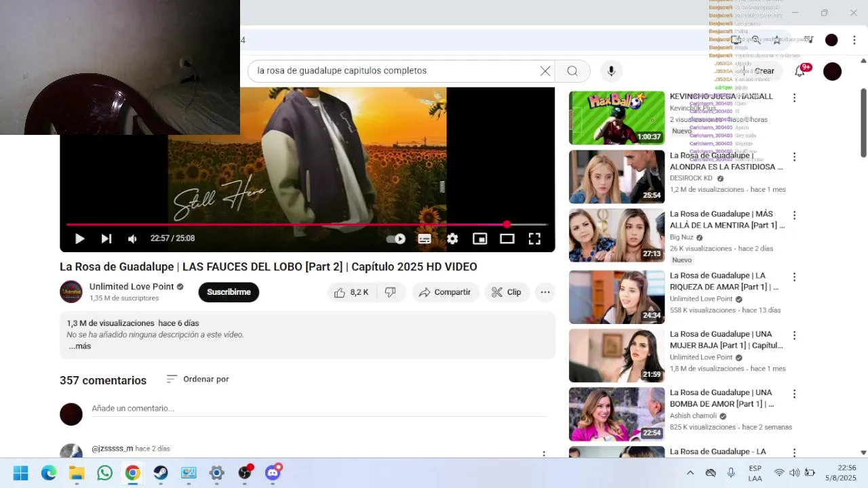Image resolution: width=868 pixels, height=488 pixels.
Task: Open Chrome browser profile avatar
Action: (831, 40)
